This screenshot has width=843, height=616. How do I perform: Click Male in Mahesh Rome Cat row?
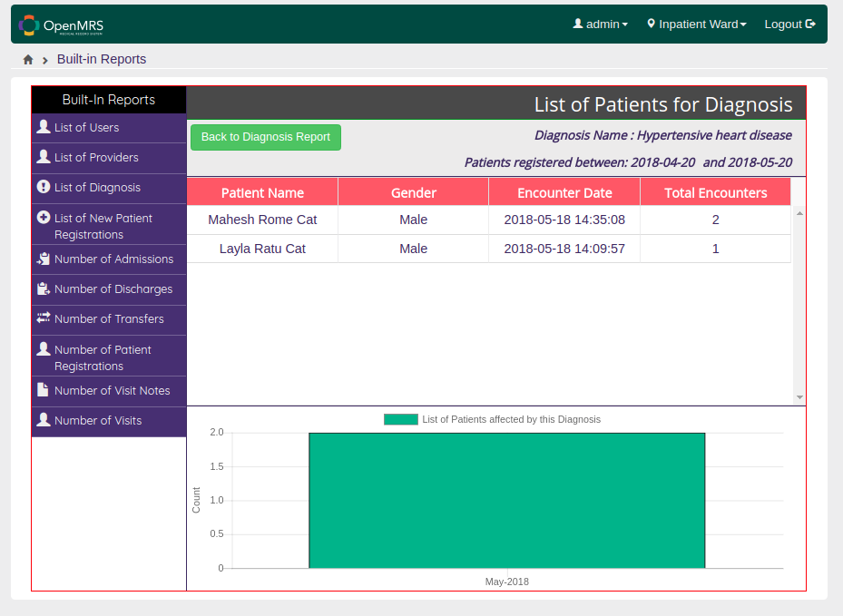click(x=414, y=220)
